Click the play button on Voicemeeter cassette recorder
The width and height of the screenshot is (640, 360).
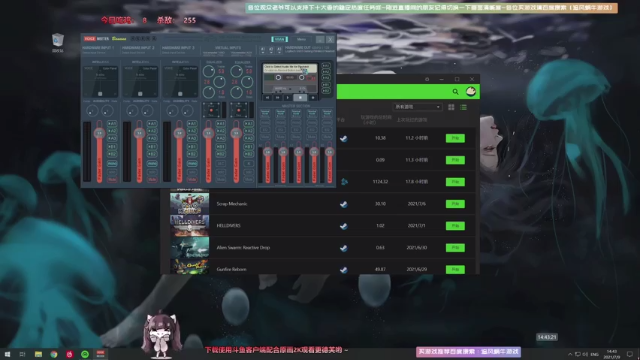(288, 98)
